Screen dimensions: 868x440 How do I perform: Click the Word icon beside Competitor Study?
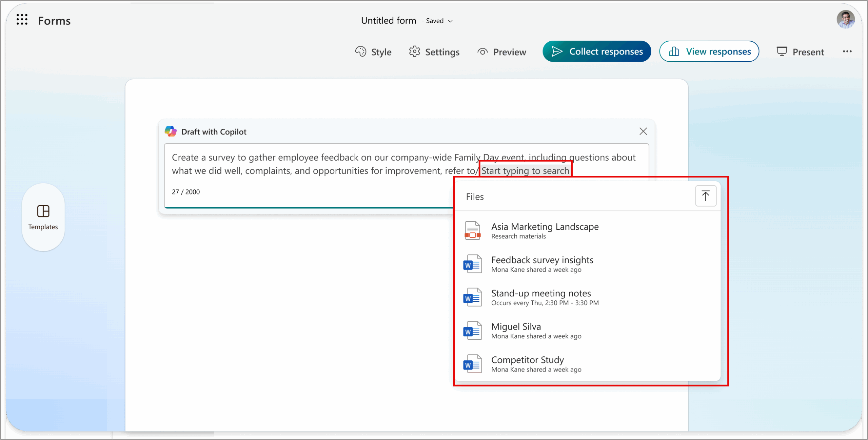[x=472, y=363]
